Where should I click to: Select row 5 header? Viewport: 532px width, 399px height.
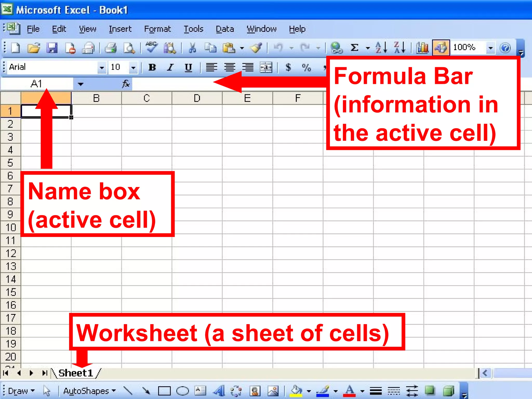click(10, 163)
